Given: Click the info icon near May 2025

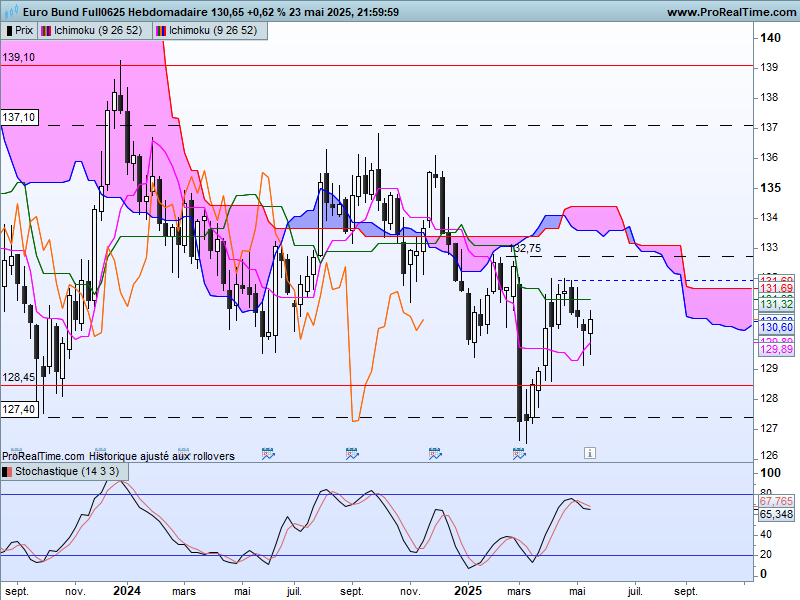Looking at the screenshot, I should click(x=590, y=453).
